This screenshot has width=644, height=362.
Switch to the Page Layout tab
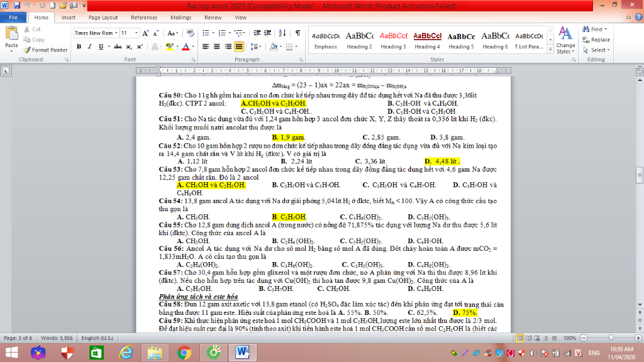[x=103, y=18]
